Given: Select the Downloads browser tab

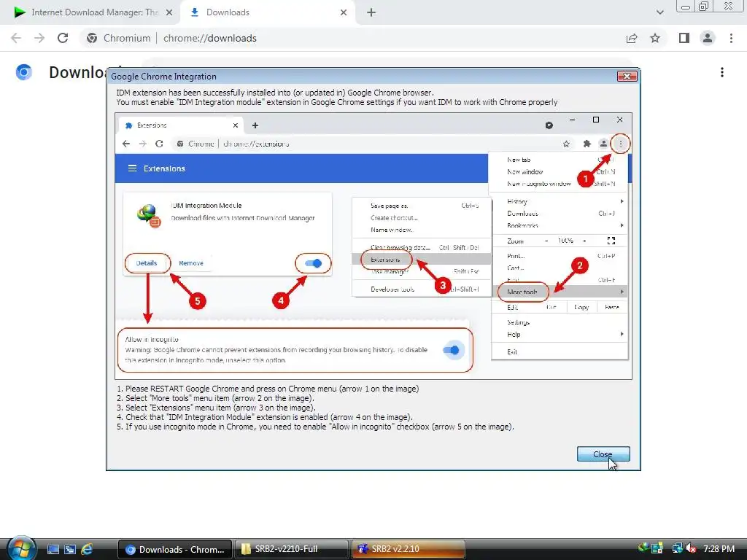Looking at the screenshot, I should [267, 12].
